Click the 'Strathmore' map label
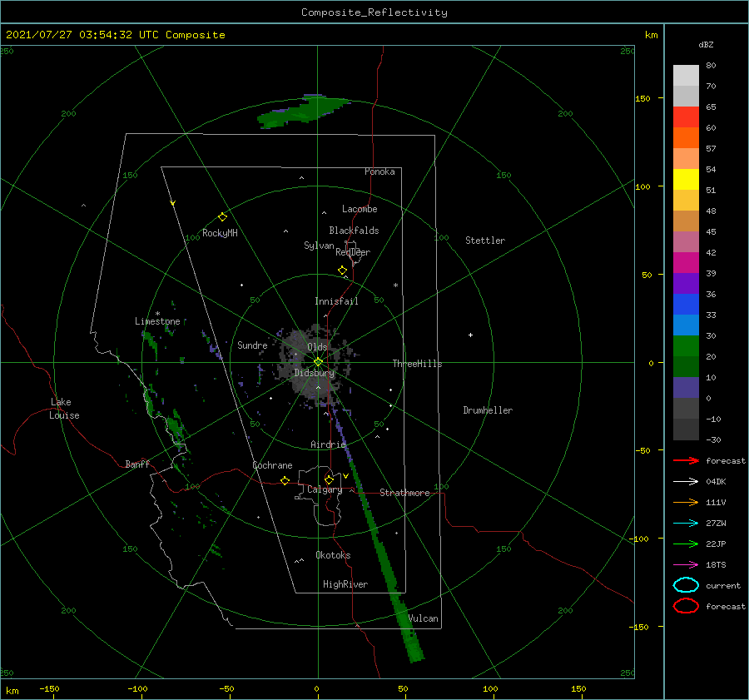The width and height of the screenshot is (749, 700). pyautogui.click(x=404, y=493)
